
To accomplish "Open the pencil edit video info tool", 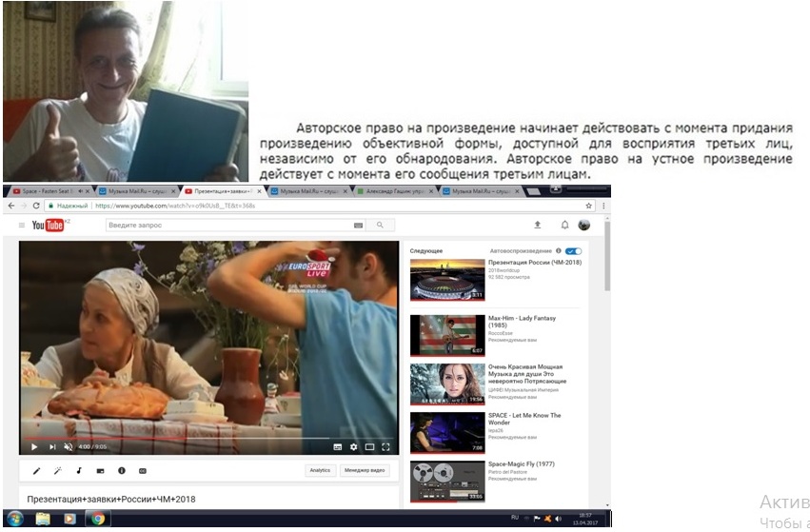I will coord(37,470).
